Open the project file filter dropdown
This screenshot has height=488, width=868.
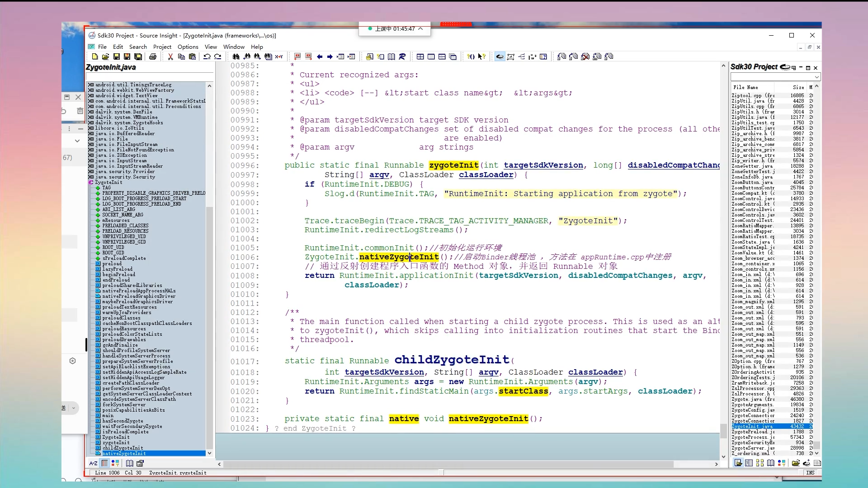tap(816, 77)
